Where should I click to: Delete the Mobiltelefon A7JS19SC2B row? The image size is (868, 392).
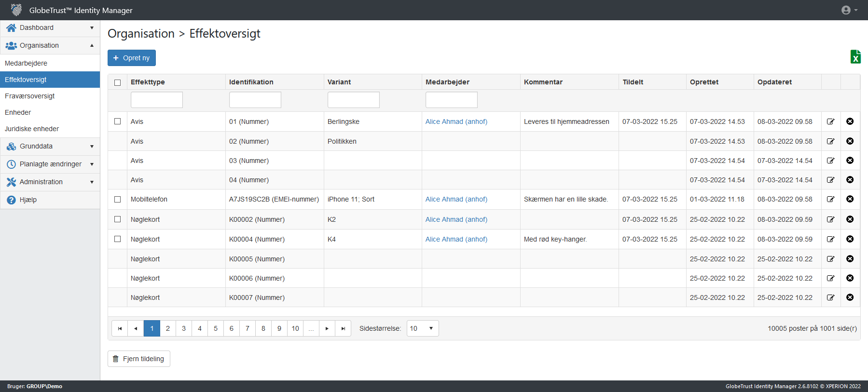coord(850,199)
